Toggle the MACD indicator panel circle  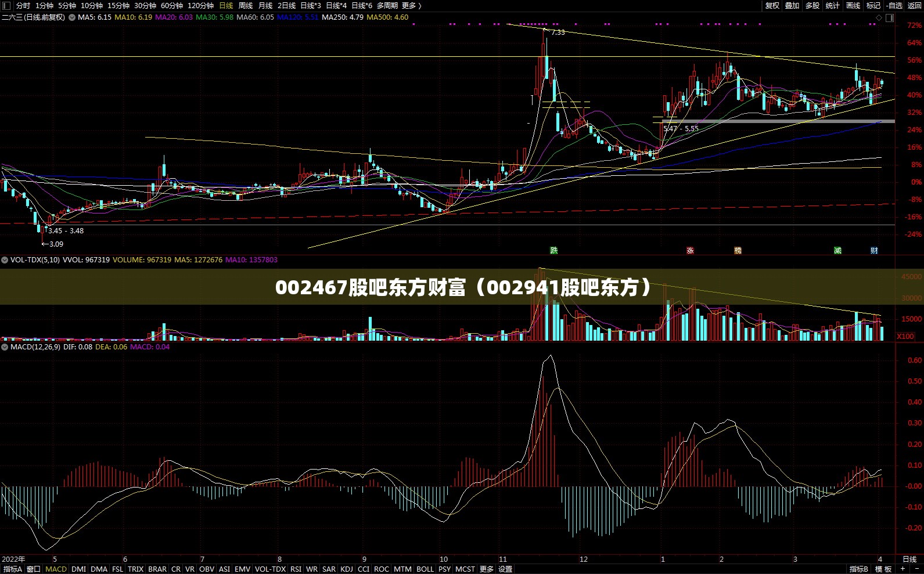5,347
